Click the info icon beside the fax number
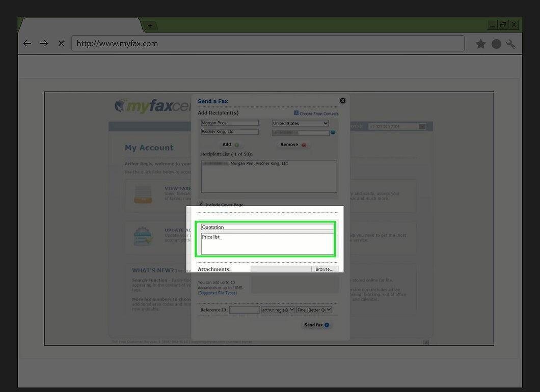The height and width of the screenshot is (392, 540). 333,132
